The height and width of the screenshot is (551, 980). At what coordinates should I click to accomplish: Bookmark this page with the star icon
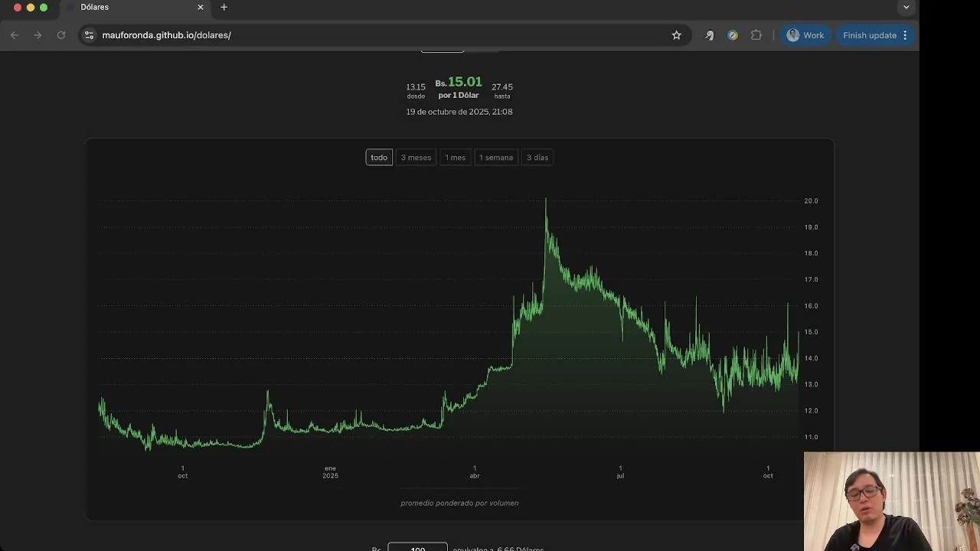coord(677,35)
